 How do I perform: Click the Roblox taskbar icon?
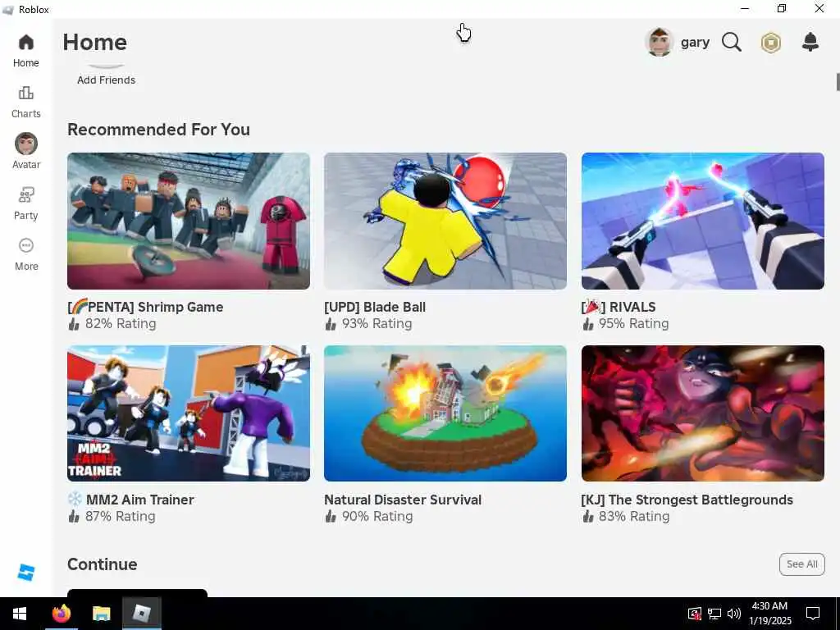click(x=142, y=614)
